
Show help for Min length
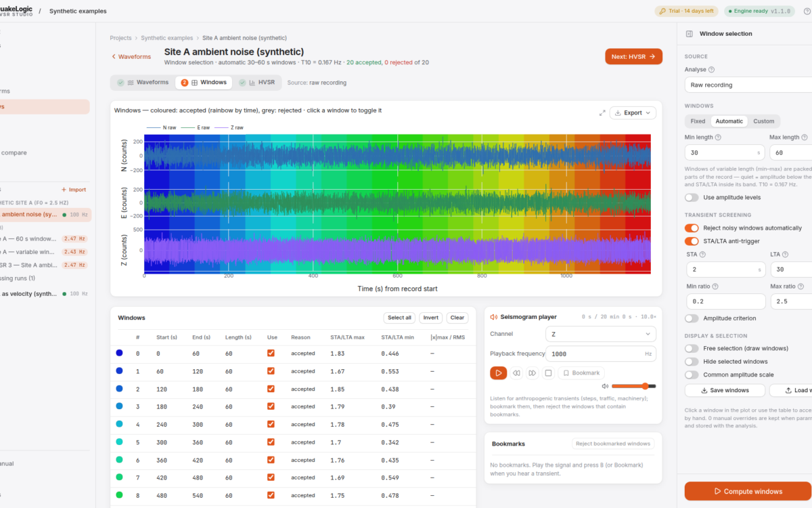point(717,137)
